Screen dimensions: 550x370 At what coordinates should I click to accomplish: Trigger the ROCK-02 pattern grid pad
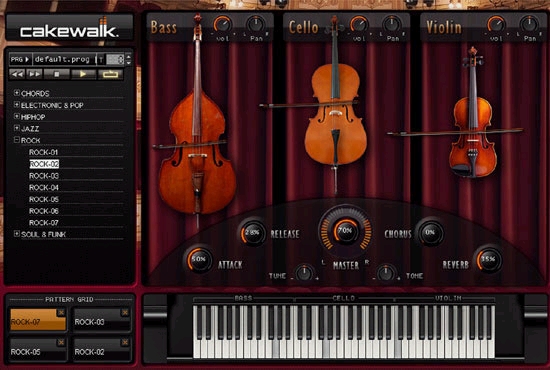coord(102,350)
